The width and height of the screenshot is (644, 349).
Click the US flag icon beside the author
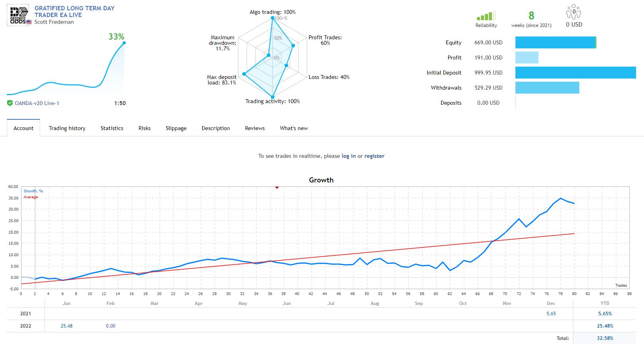click(29, 22)
